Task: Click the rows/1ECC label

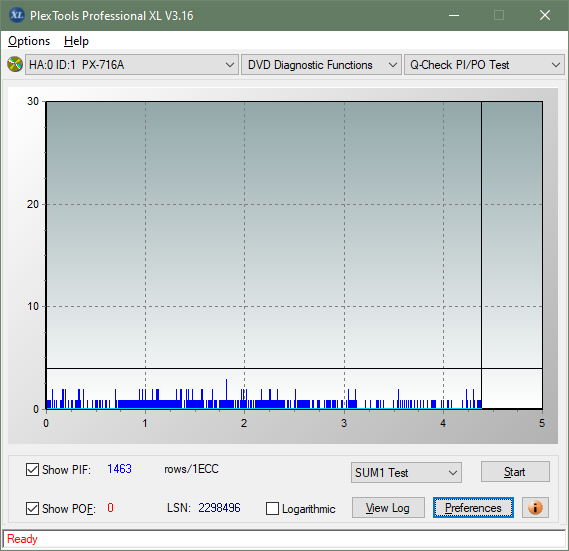Action: click(x=191, y=469)
